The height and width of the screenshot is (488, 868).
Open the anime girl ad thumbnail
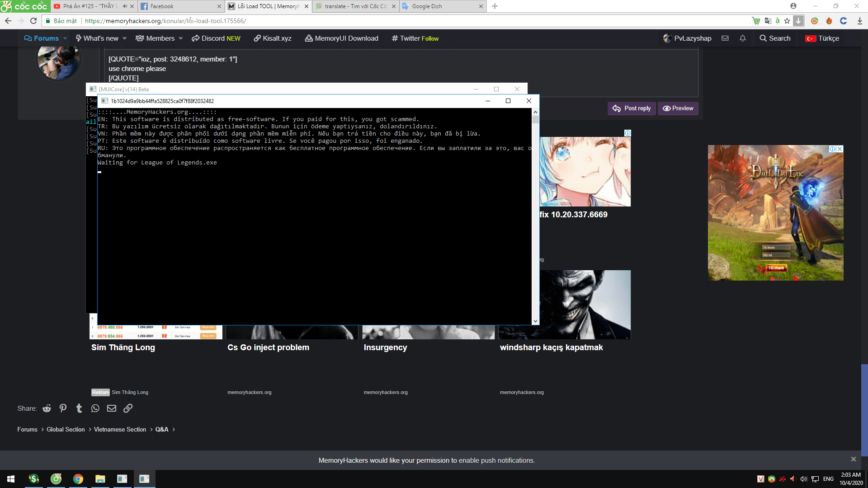click(585, 172)
